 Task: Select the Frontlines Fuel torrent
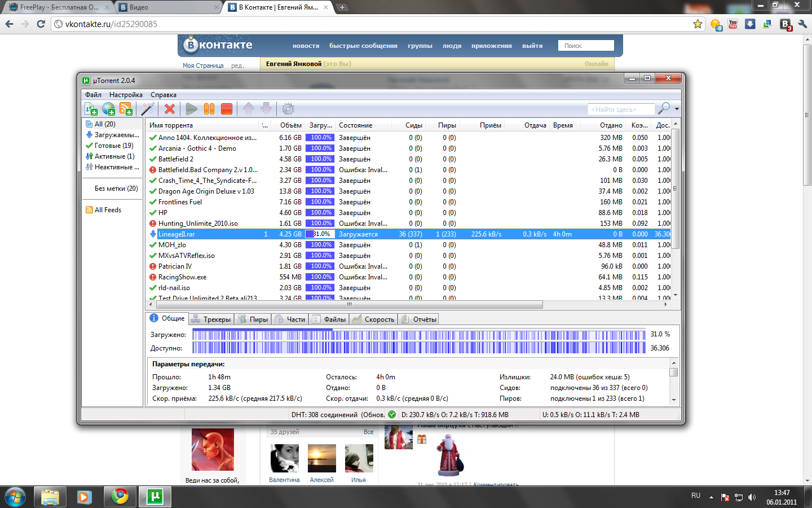[180, 202]
